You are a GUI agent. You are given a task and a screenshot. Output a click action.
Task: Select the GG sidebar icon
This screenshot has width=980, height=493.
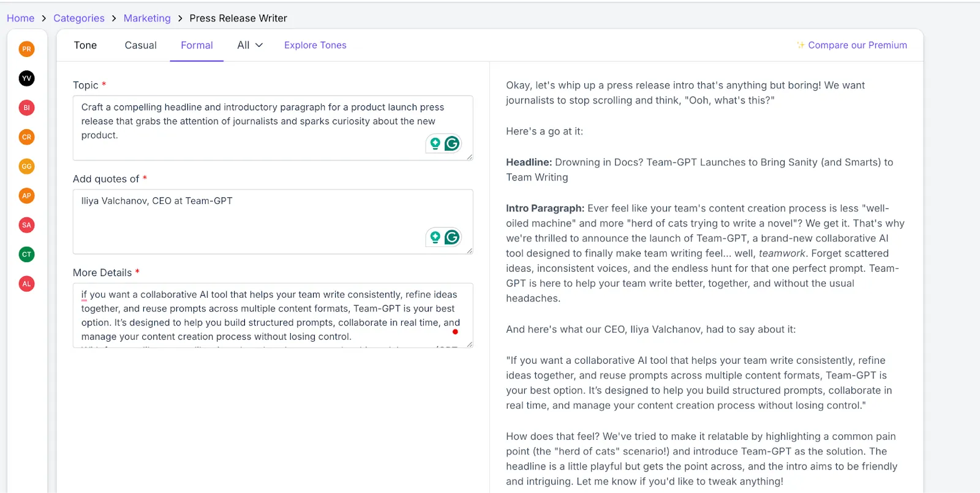click(x=26, y=167)
